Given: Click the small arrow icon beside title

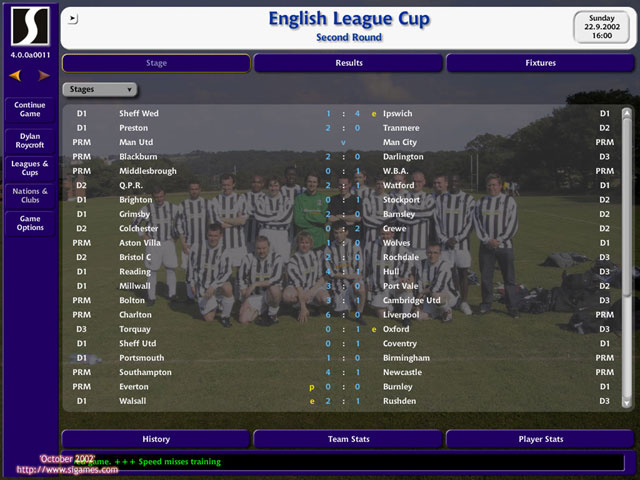Looking at the screenshot, I should click(x=73, y=18).
